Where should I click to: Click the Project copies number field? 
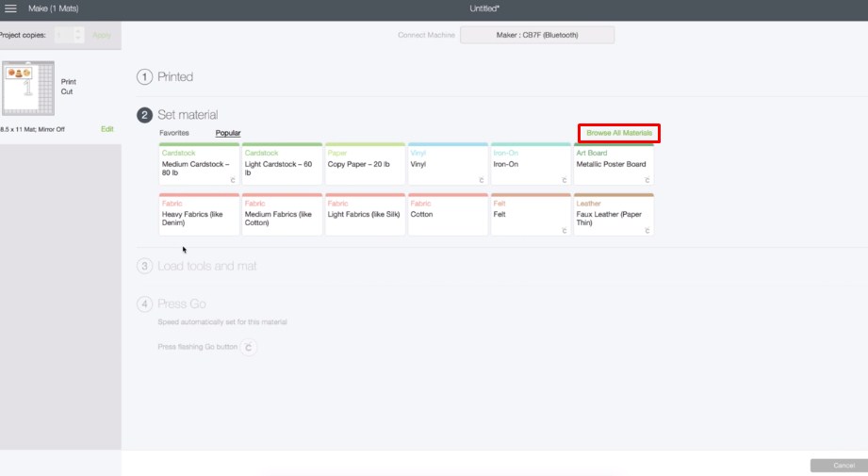click(65, 35)
